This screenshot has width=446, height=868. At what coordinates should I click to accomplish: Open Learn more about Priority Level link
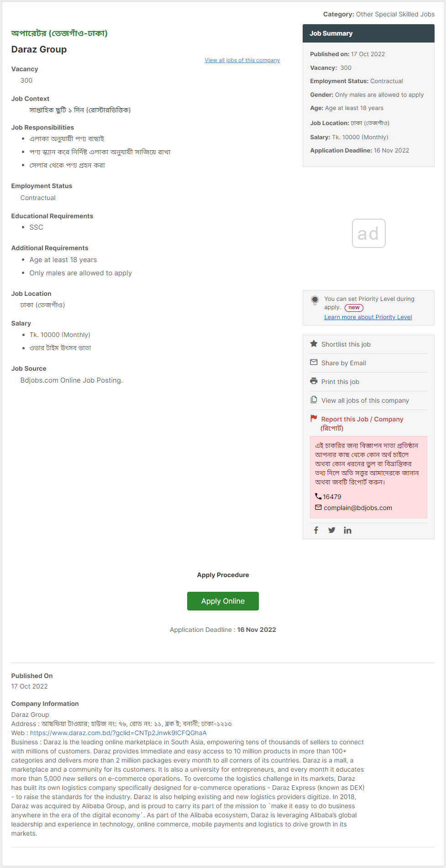(368, 317)
